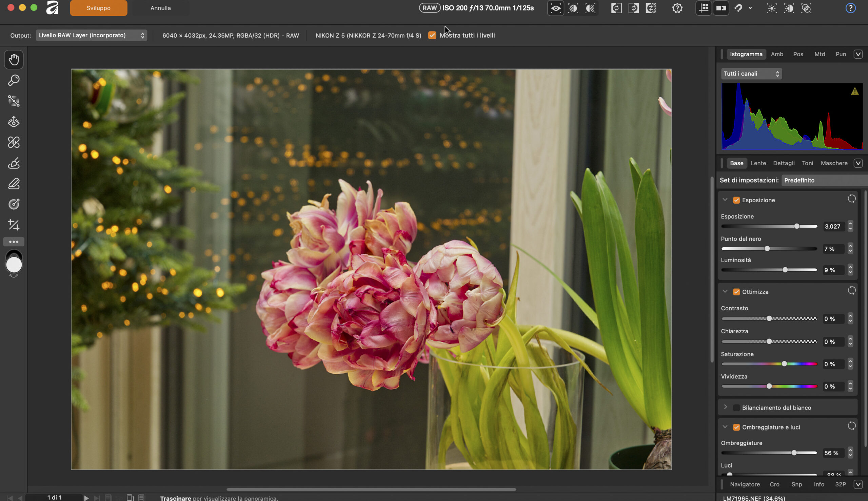The height and width of the screenshot is (501, 868).
Task: Toggle the eye preview icon in toolbar
Action: [555, 8]
